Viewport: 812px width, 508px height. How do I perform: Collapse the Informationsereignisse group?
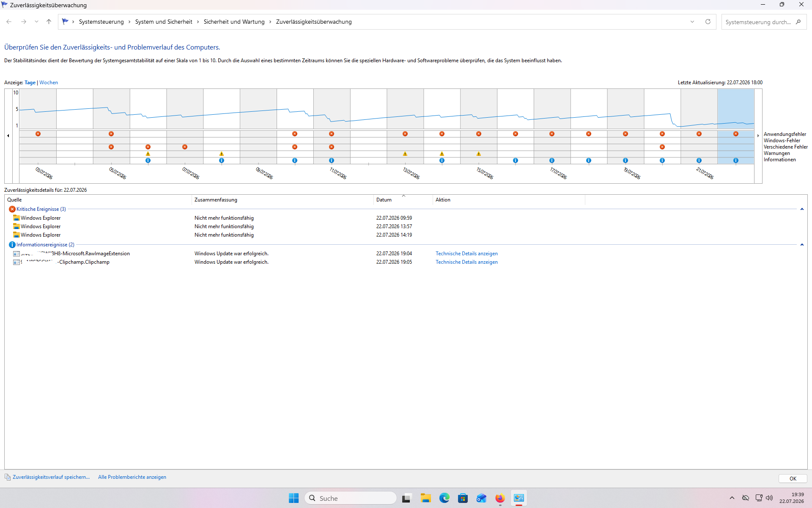(x=802, y=245)
